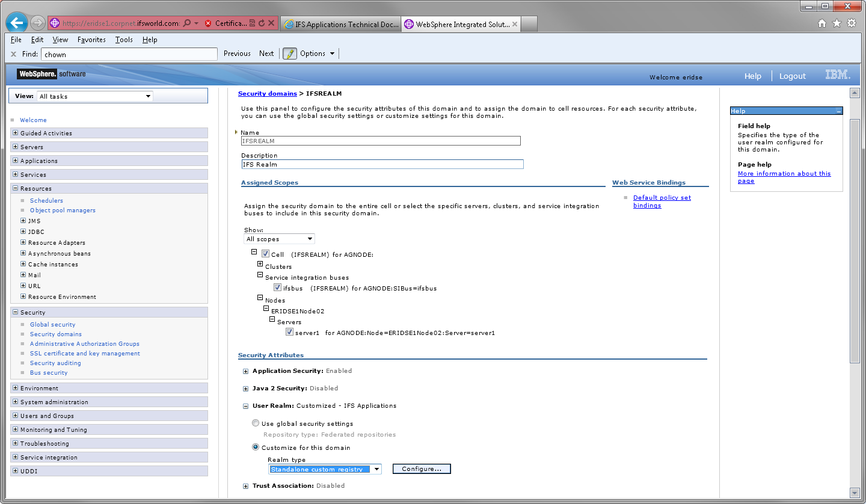Open the Welcome navigation link
The height and width of the screenshot is (504, 866).
point(33,120)
